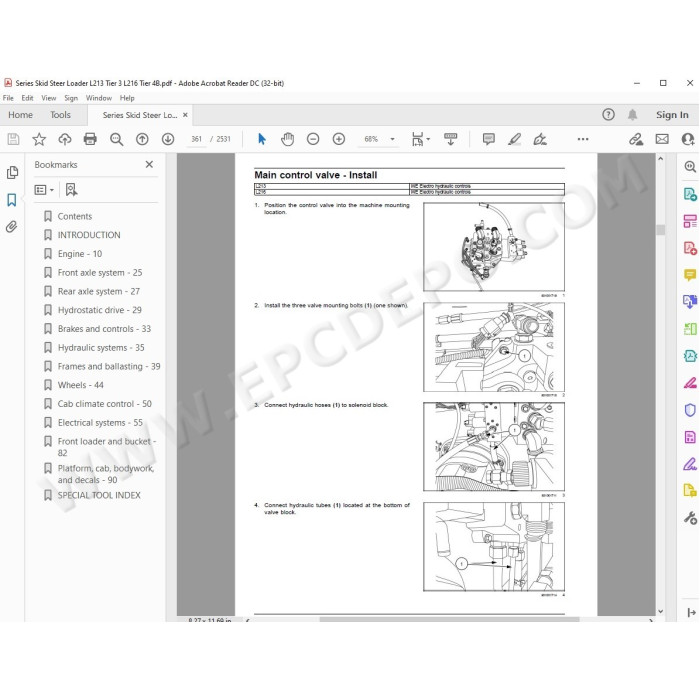The width and height of the screenshot is (700, 700).
Task: Jump to the Engine - 10 bookmark
Action: tap(79, 254)
